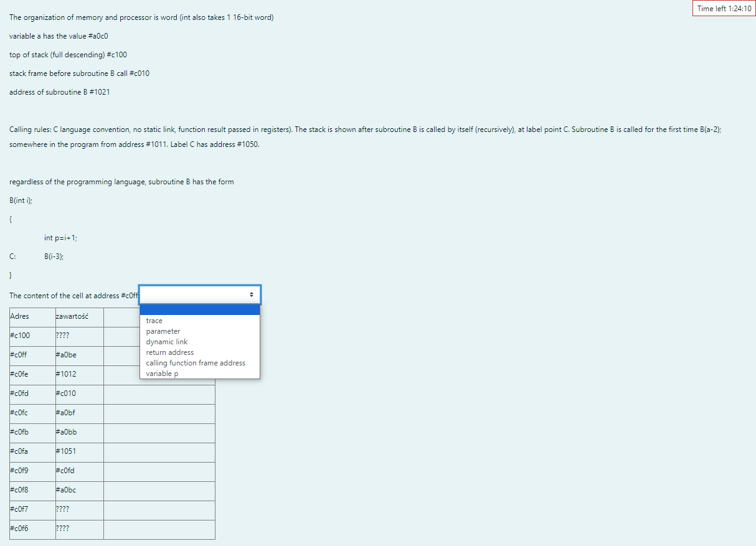
Task: Click value cell #a0bf
Action: (x=79, y=413)
